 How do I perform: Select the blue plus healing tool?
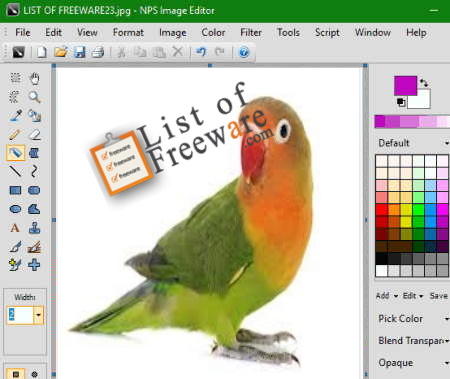34,265
